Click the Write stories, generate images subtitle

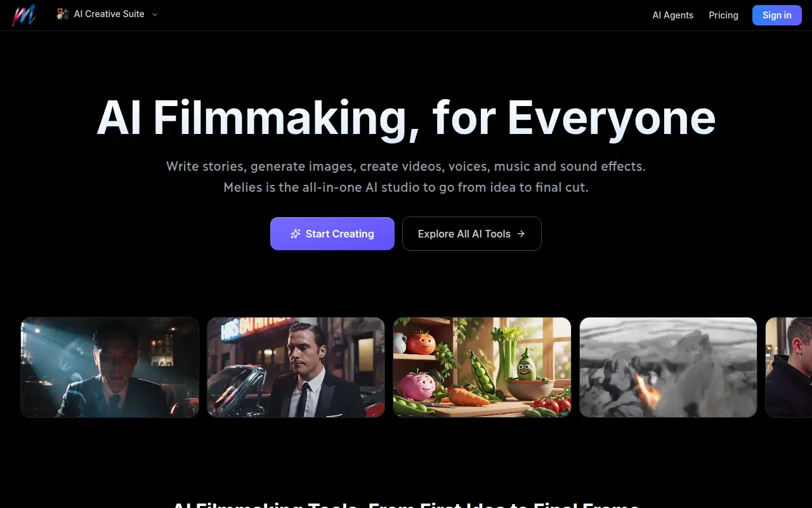tap(406, 166)
